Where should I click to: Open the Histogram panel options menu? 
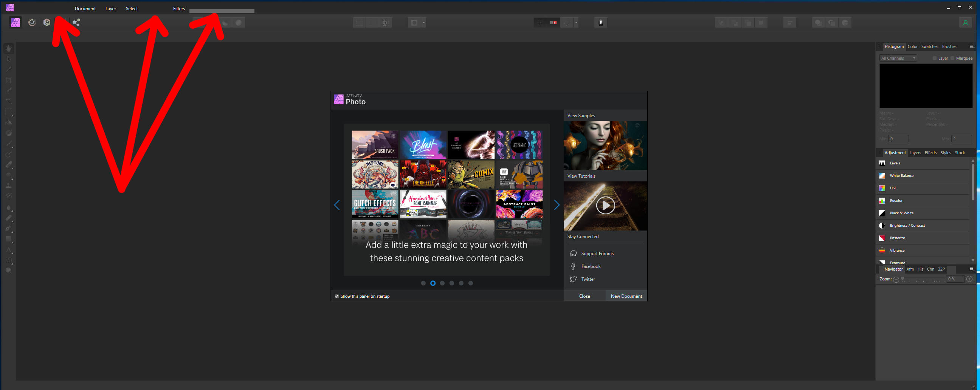971,46
